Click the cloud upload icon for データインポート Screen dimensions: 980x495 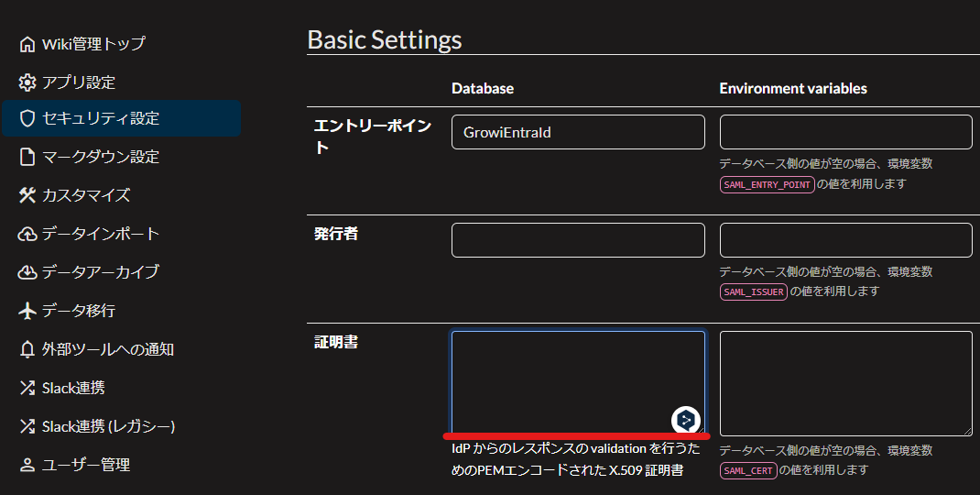(27, 234)
